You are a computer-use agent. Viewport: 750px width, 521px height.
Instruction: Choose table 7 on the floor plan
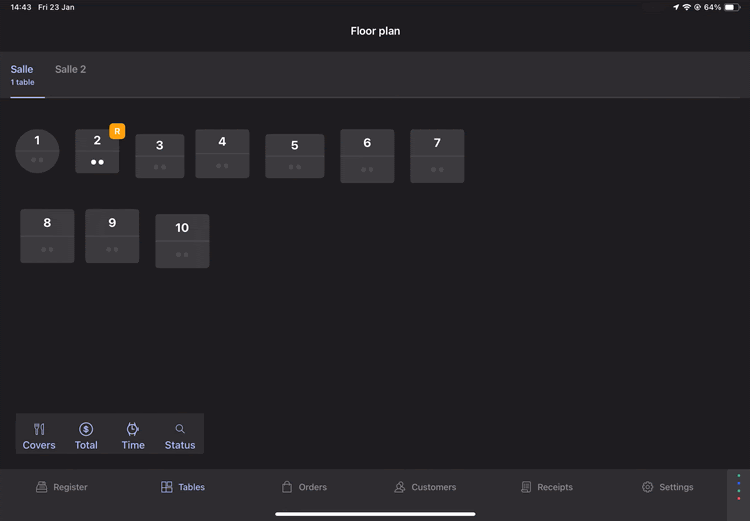[437, 156]
